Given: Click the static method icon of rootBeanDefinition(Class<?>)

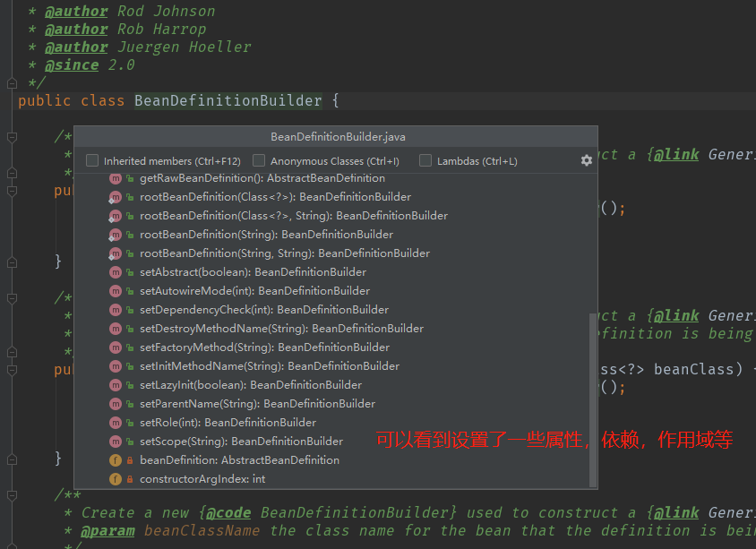Looking at the screenshot, I should pyautogui.click(x=116, y=197).
